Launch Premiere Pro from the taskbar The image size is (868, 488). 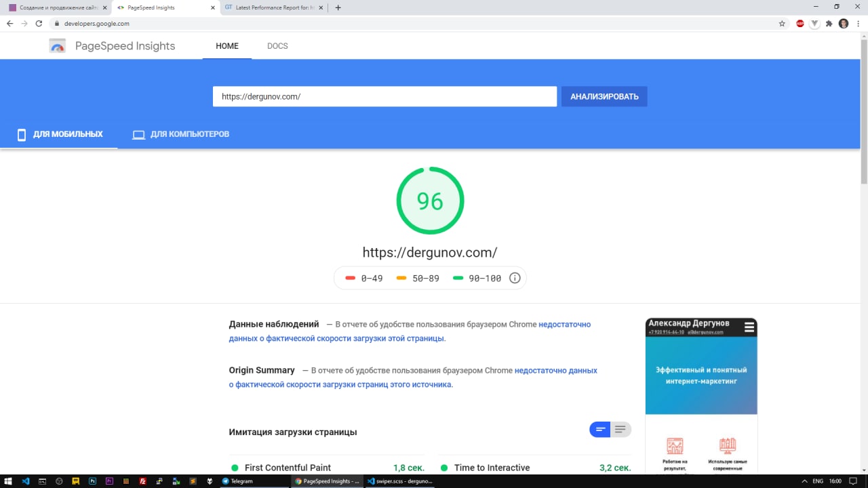pyautogui.click(x=109, y=481)
